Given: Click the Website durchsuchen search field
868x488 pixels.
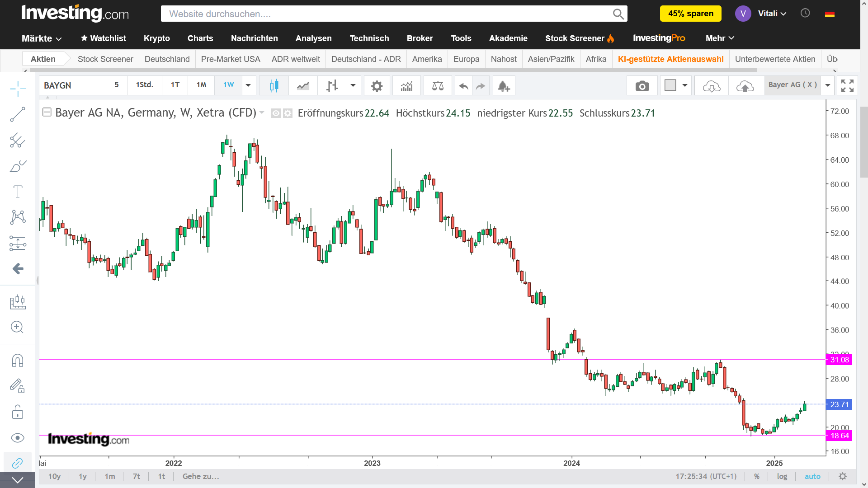Looking at the screenshot, I should pyautogui.click(x=389, y=14).
